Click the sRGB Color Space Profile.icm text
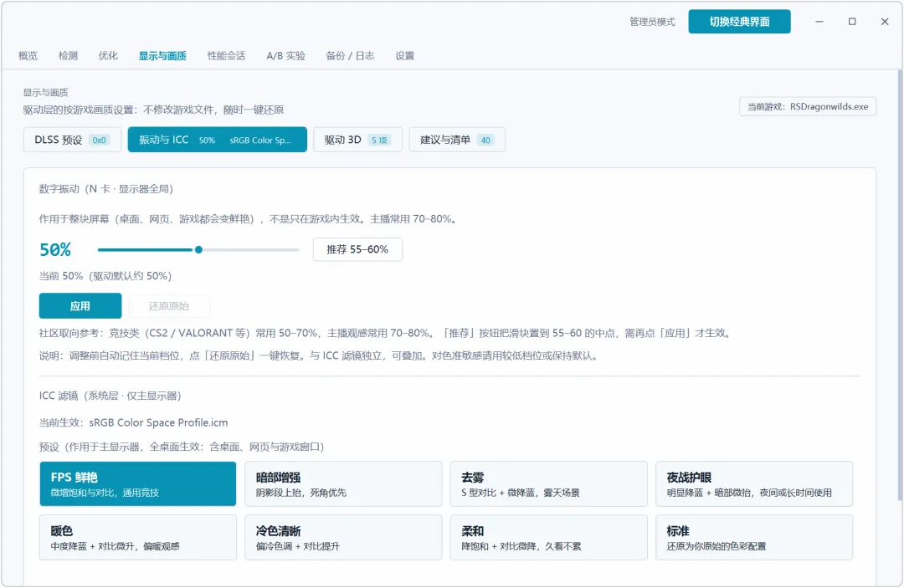The width and height of the screenshot is (904, 588). [158, 422]
